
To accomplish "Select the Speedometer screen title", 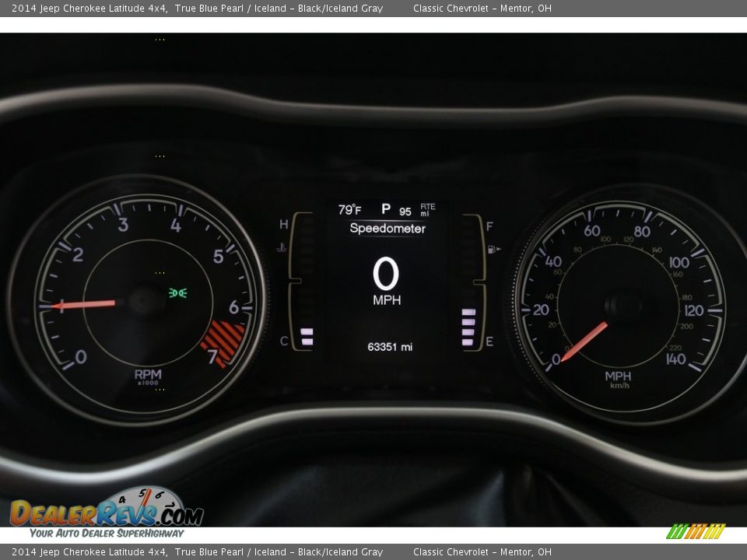I will (387, 229).
